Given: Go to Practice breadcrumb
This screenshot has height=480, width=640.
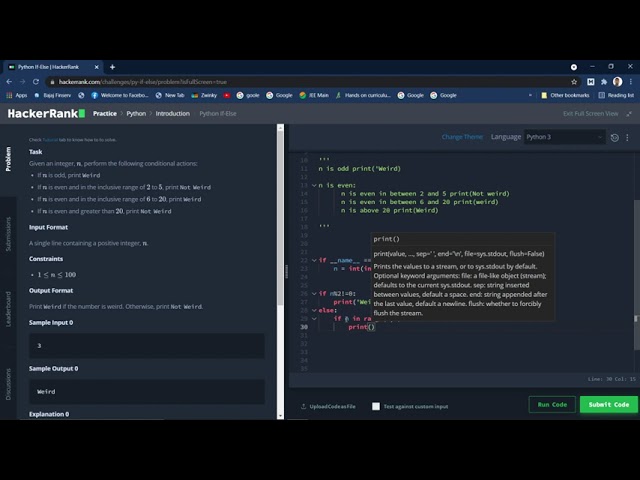Looking at the screenshot, I should (104, 113).
